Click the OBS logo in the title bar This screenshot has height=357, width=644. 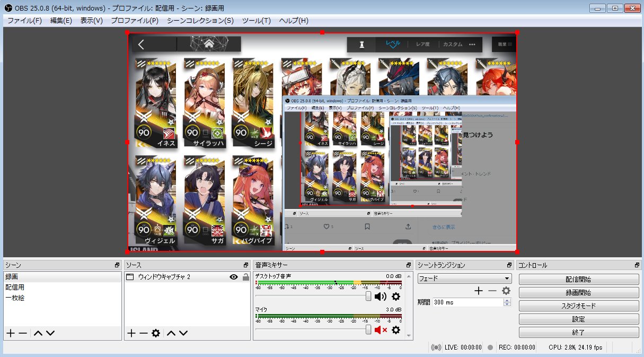tap(8, 8)
